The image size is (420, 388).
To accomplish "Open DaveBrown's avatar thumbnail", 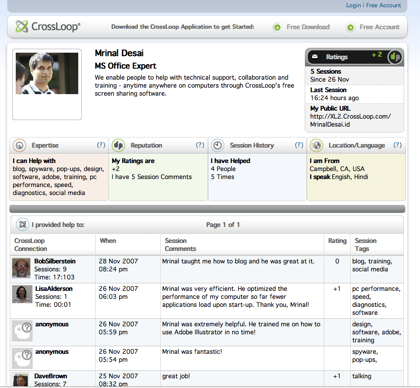I will (21, 380).
